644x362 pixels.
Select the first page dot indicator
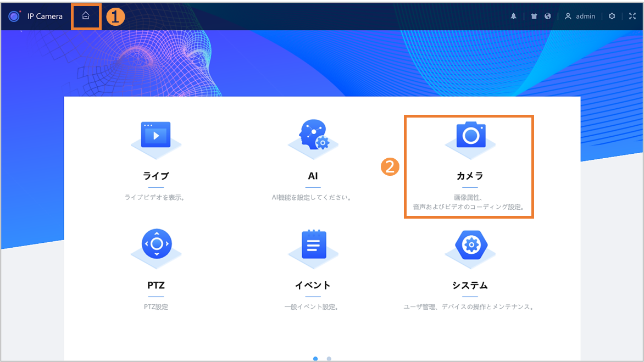coord(315,359)
